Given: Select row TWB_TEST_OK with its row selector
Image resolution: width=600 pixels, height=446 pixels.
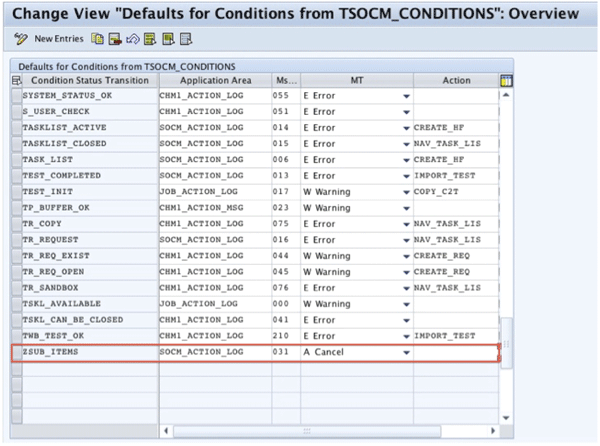Looking at the screenshot, I should point(16,336).
